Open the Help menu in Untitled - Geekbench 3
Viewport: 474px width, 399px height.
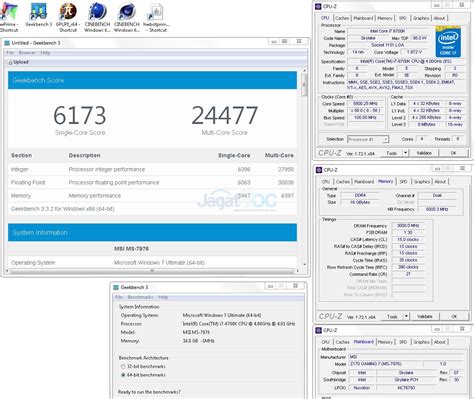pos(45,53)
